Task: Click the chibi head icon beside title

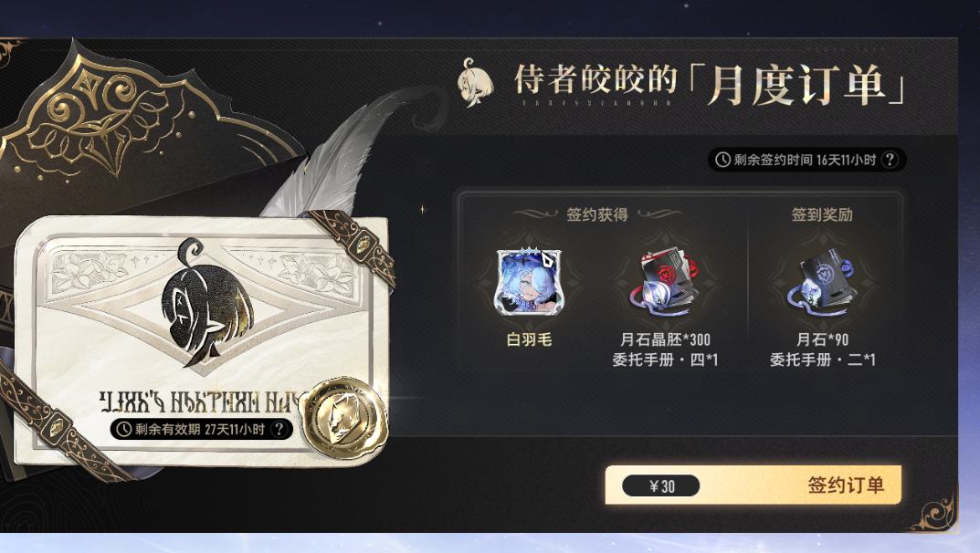Action: click(x=475, y=83)
